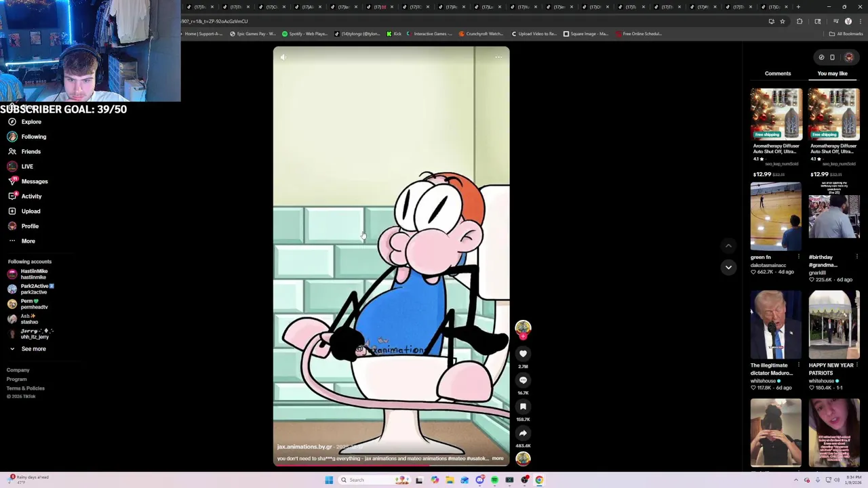
Task: Open the taskbar clock and date
Action: 854,480
